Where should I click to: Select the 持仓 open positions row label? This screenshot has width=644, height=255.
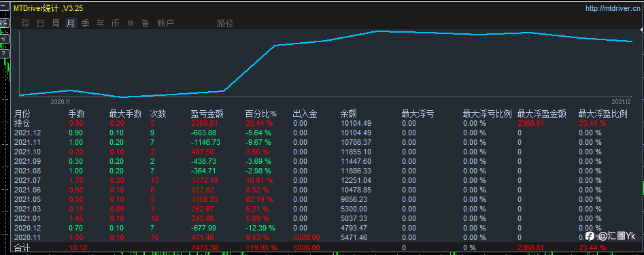click(22, 123)
